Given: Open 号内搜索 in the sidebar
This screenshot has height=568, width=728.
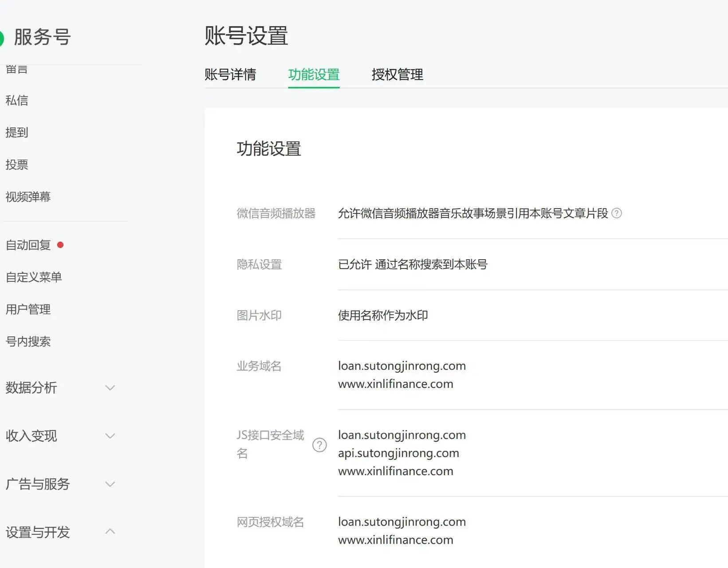Looking at the screenshot, I should 28,342.
